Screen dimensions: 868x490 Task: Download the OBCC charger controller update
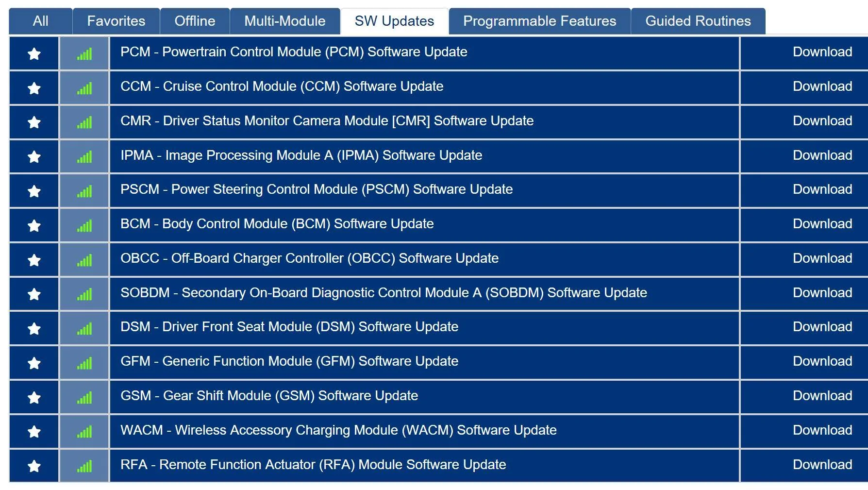[822, 258]
